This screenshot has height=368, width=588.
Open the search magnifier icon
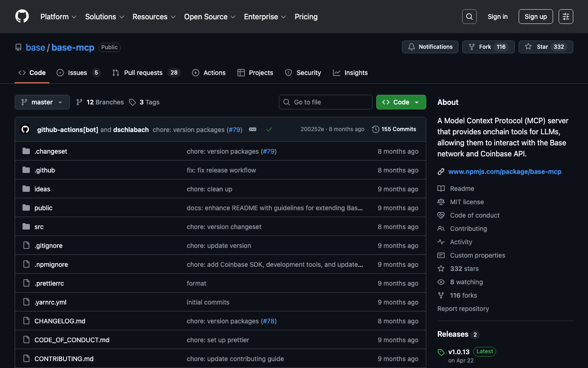(469, 17)
